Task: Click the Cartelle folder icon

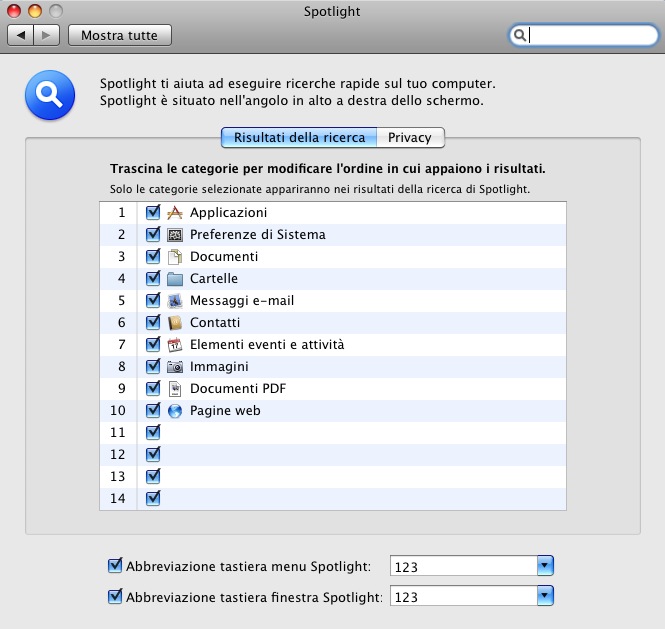Action: pyautogui.click(x=174, y=279)
